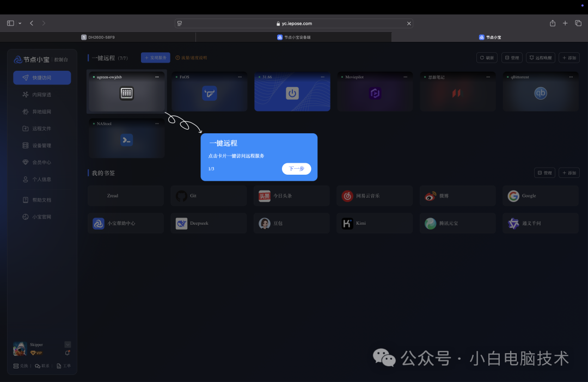Click 下一步 in the tutorial popup
Viewport: 588px width, 382px height.
coord(296,169)
